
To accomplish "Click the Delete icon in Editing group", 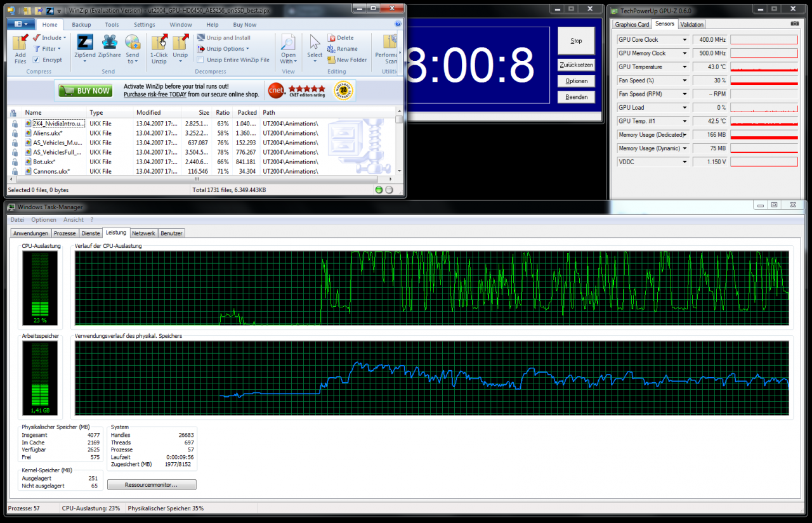I will (x=331, y=38).
